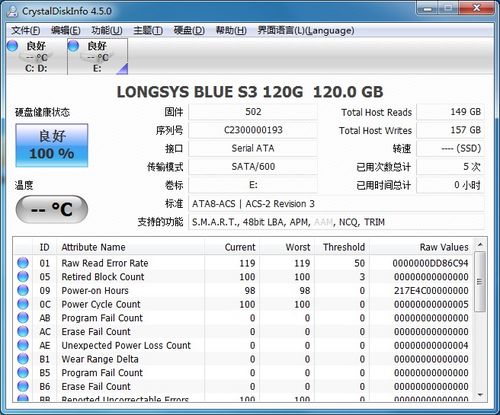The width and height of the screenshot is (500, 415).
Task: Click the Worst column header
Action: click(287, 247)
